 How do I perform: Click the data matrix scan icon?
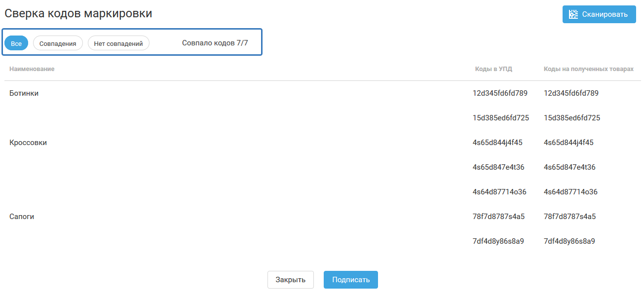(573, 14)
